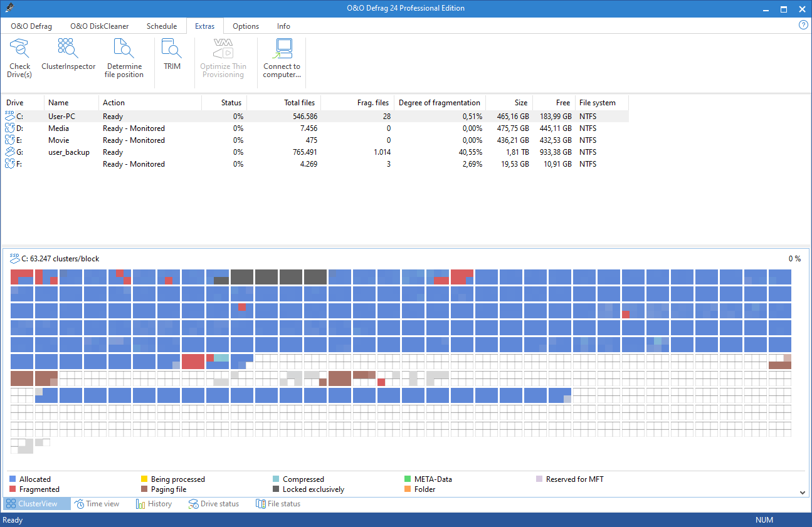Open the File status view
Viewport: 812px width, 527px height.
point(278,504)
